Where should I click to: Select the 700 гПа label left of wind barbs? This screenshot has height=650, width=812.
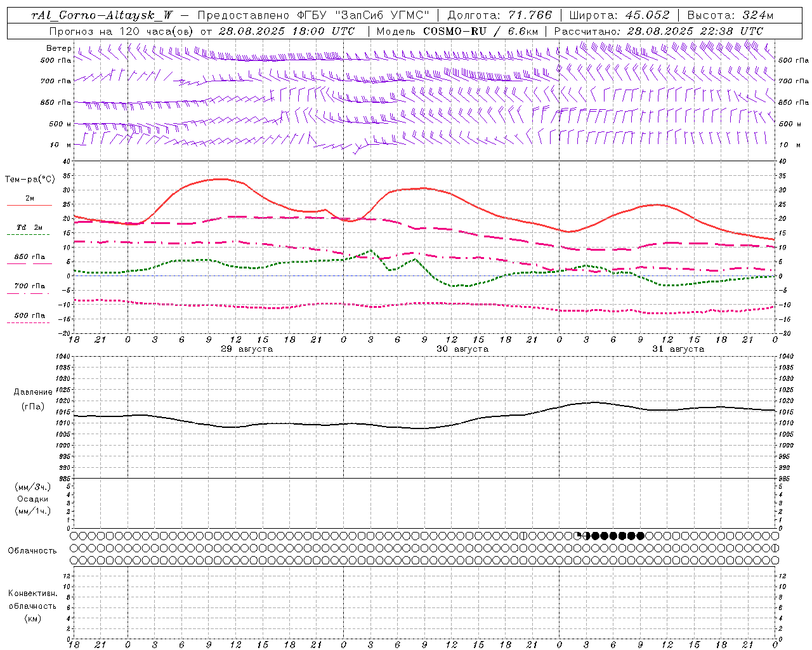pos(56,81)
